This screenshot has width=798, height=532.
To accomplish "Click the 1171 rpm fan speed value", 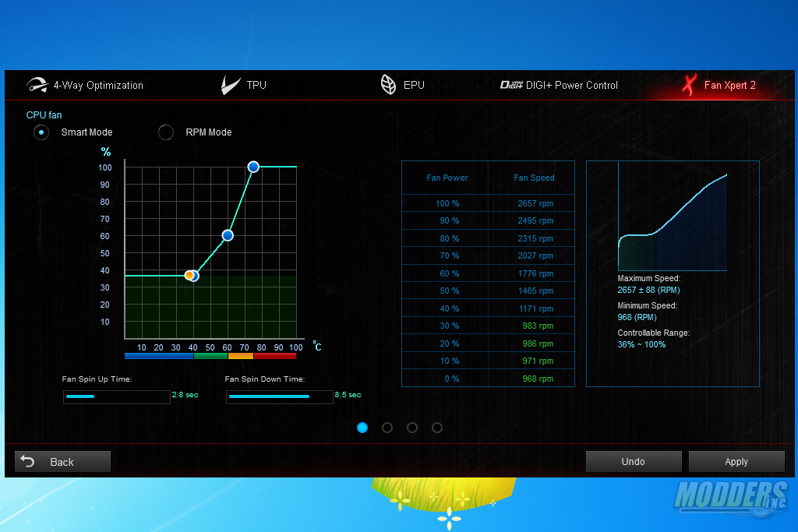I will coord(535,308).
